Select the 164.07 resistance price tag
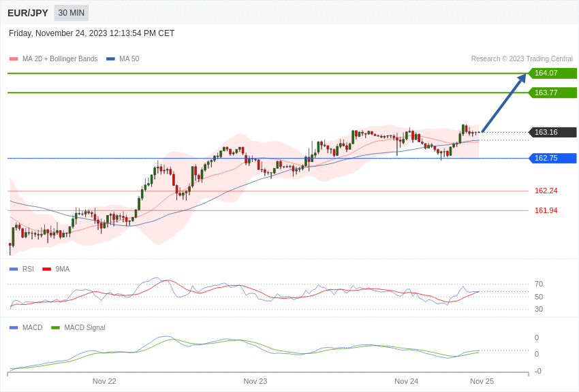The width and height of the screenshot is (579, 392). (x=552, y=73)
